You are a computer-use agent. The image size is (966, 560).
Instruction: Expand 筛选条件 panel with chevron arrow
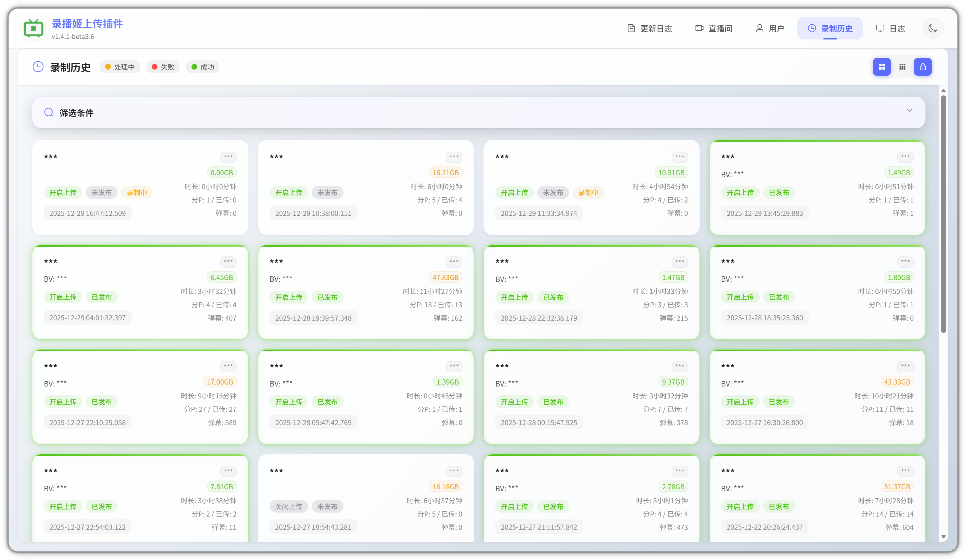[x=910, y=110]
